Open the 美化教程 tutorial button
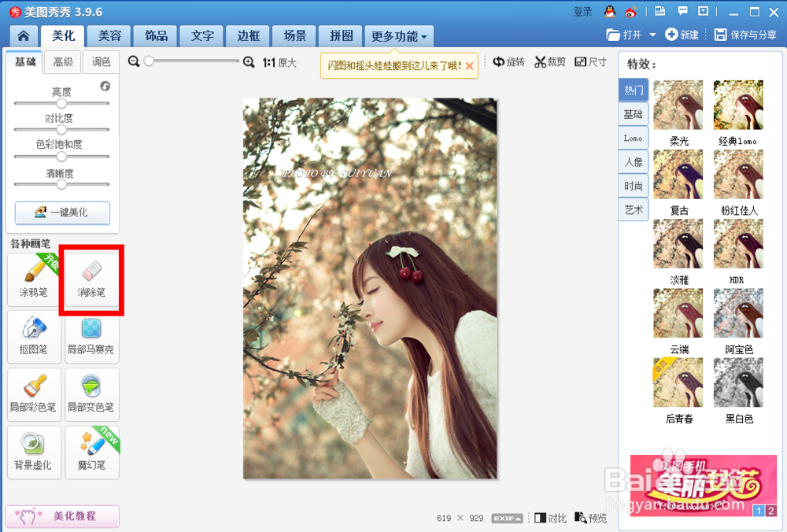This screenshot has width=787, height=532. 62,515
